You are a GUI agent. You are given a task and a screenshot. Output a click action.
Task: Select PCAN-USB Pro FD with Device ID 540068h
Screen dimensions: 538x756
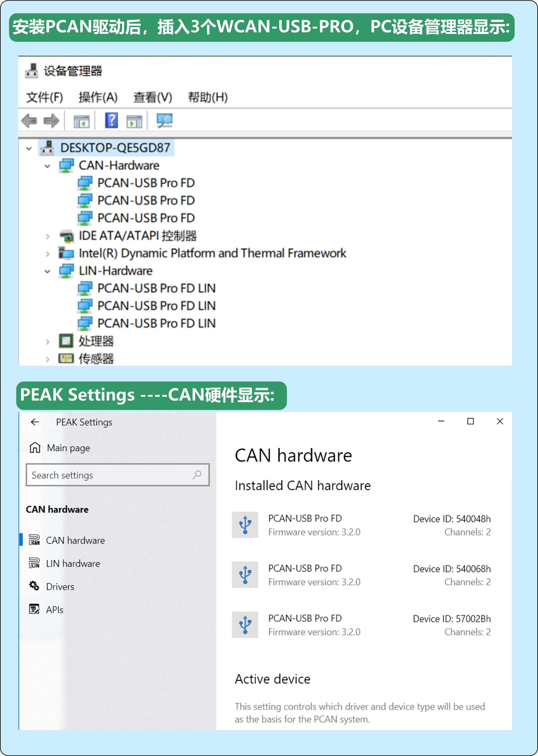(362, 575)
